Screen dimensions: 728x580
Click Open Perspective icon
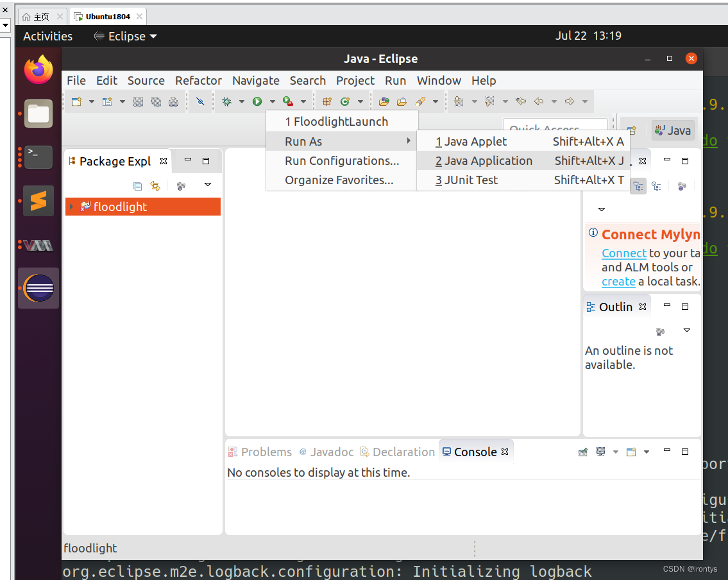coord(632,130)
